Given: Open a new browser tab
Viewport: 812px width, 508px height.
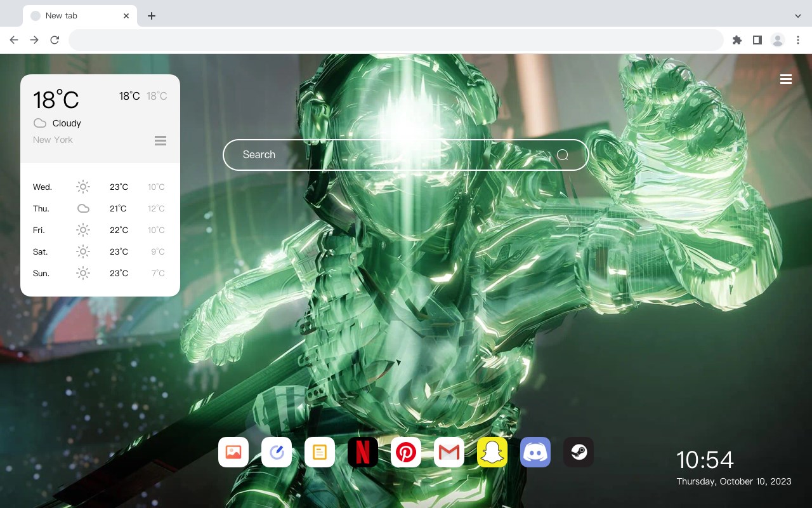Looking at the screenshot, I should (151, 16).
